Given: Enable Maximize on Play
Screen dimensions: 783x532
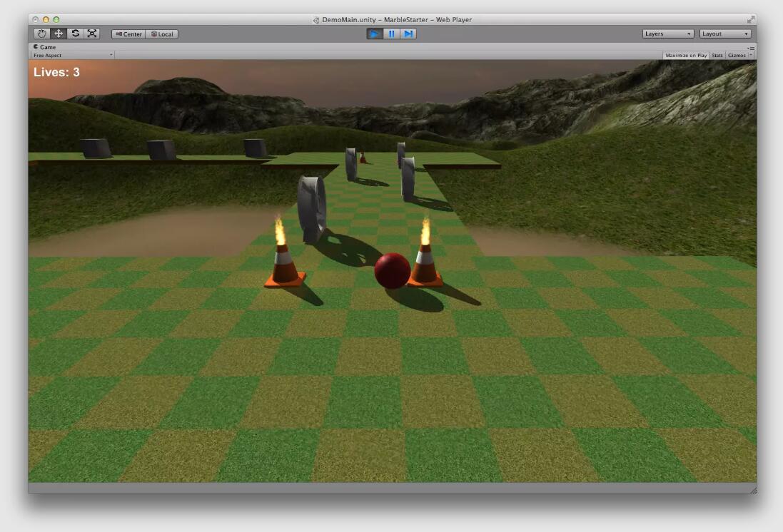Looking at the screenshot, I should [685, 55].
